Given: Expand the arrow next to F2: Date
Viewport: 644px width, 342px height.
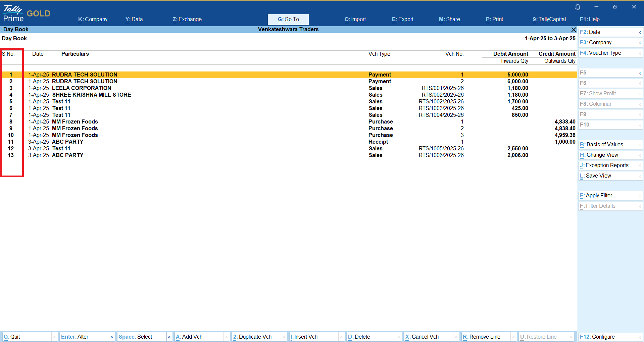Looking at the screenshot, I should tap(640, 32).
